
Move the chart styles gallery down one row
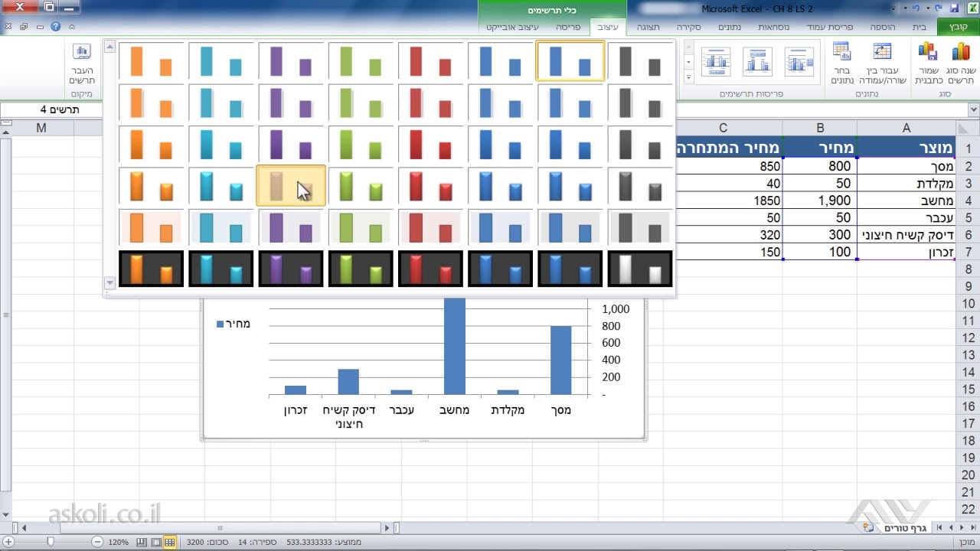(x=109, y=282)
